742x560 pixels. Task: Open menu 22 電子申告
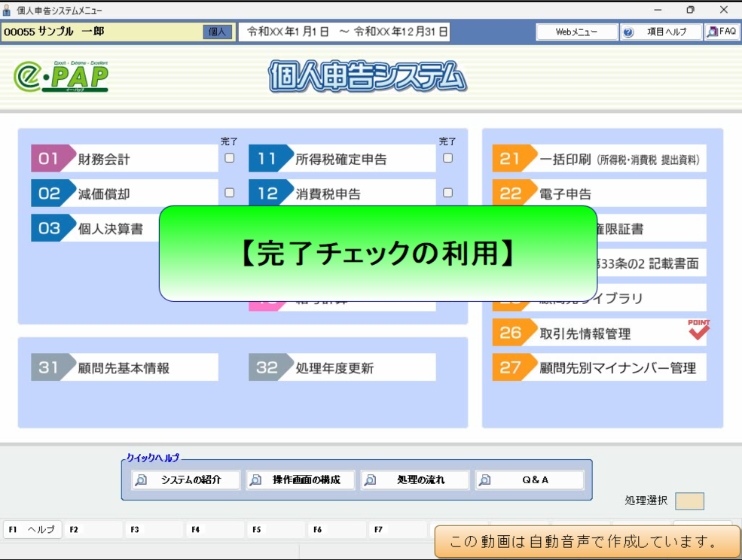tap(600, 193)
